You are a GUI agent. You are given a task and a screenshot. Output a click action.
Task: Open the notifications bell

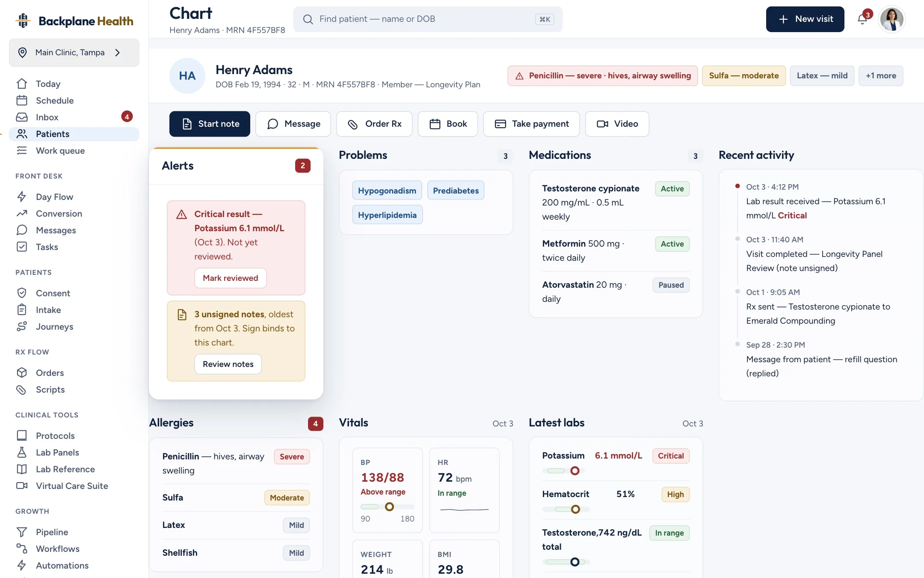[862, 19]
